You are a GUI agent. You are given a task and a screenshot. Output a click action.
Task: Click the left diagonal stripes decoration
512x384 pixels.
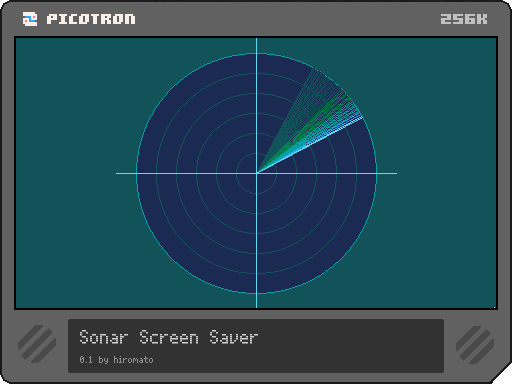[x=37, y=344]
